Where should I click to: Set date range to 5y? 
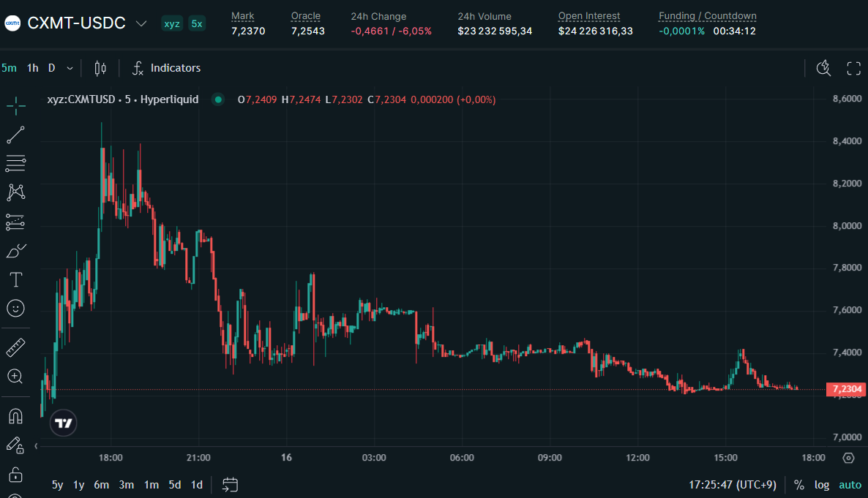coord(58,485)
